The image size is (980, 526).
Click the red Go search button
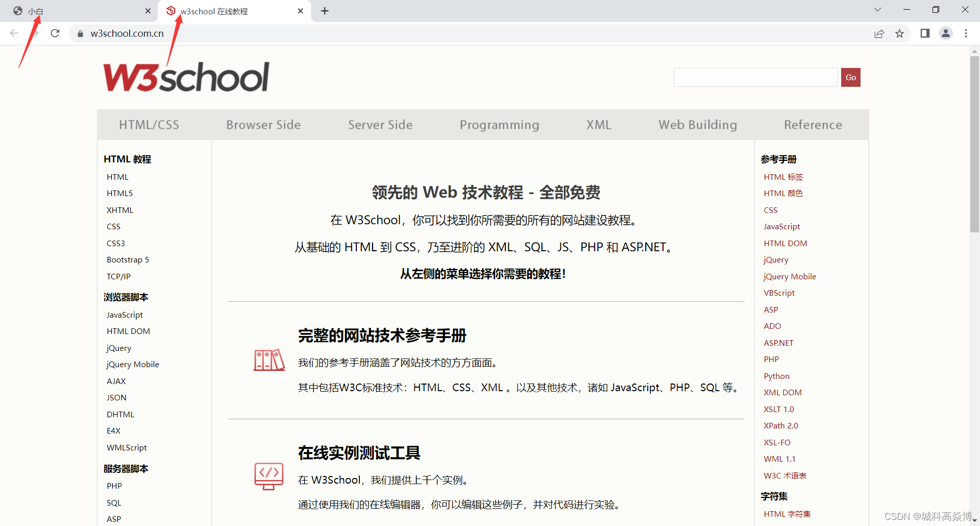click(x=850, y=78)
